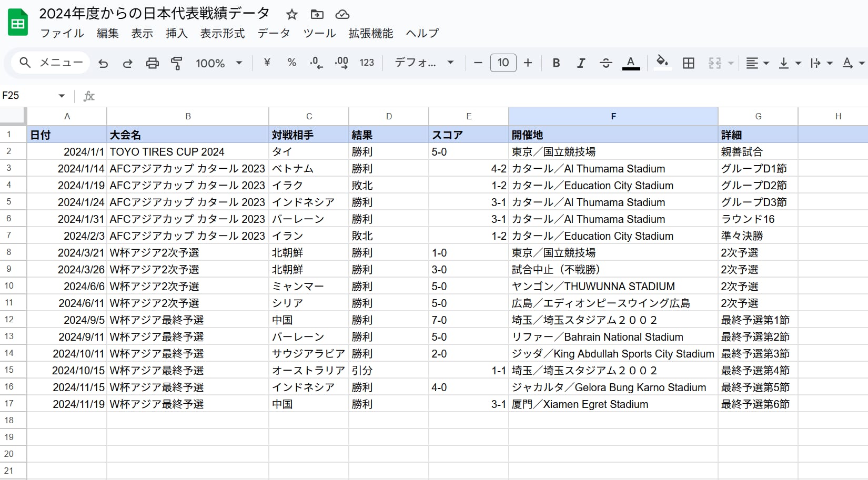
Task: Select the 大会名 header cell
Action: 188,135
